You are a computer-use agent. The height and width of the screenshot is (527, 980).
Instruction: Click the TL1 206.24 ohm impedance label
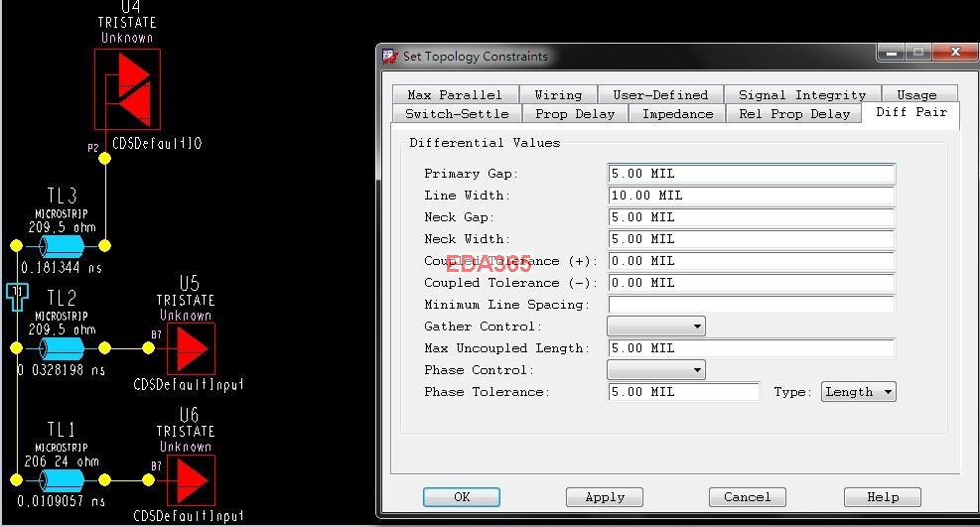click(x=62, y=461)
